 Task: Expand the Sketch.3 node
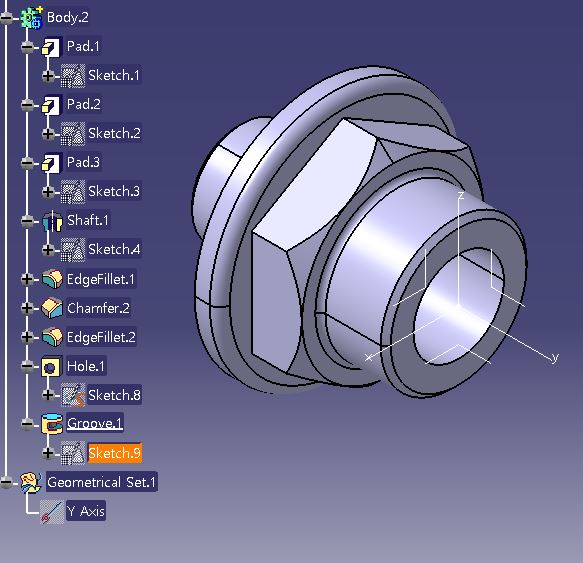click(x=48, y=192)
